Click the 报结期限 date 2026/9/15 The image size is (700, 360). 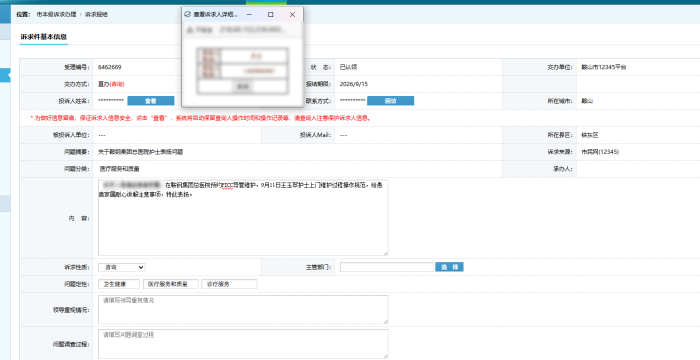pos(354,84)
